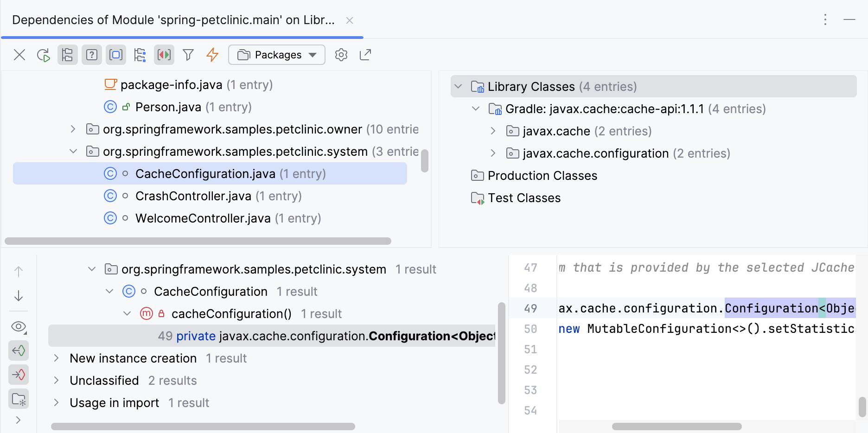Close the analysis via the X toolbar icon

[19, 55]
